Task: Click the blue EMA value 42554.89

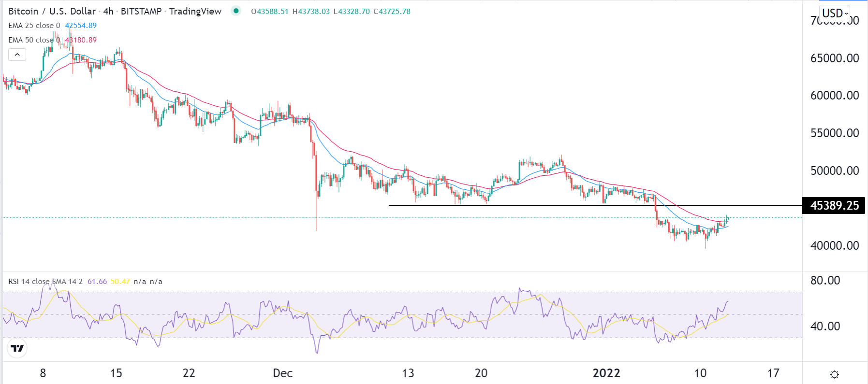Action: (x=81, y=26)
